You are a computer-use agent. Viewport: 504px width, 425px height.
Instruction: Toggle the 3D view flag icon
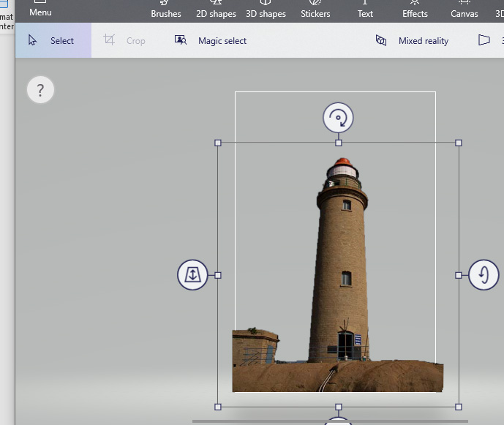tap(484, 41)
